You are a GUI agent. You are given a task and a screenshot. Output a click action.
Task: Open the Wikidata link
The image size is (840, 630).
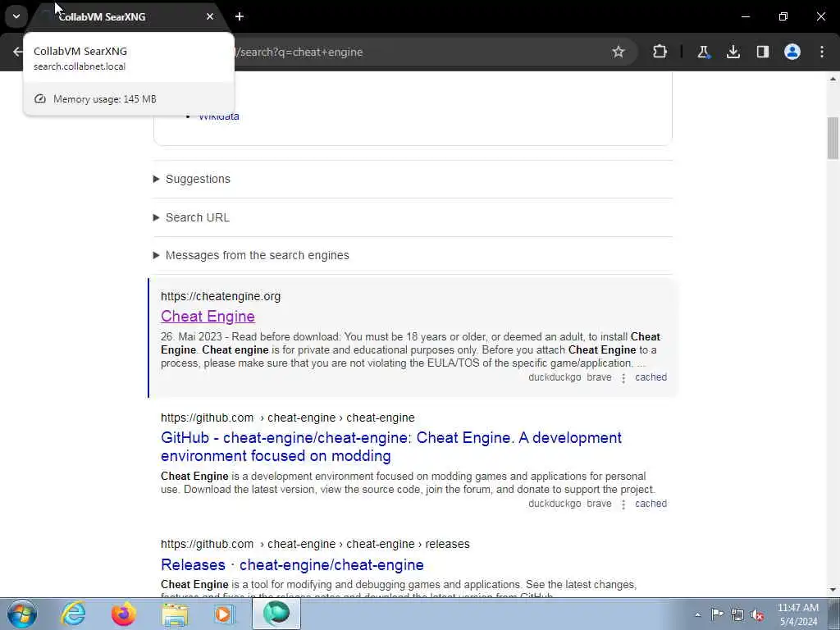218,116
